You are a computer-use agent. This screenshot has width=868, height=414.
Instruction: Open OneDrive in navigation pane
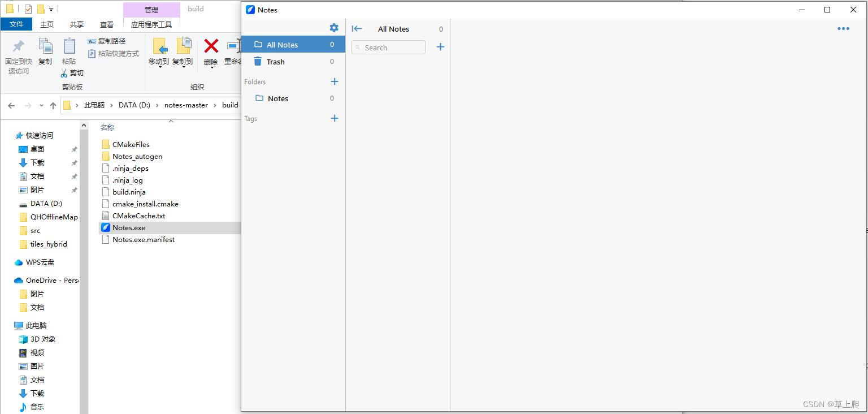[46, 281]
